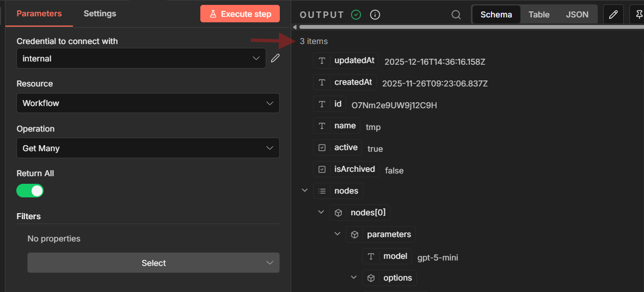Switch output view to Table
Image resolution: width=644 pixels, height=292 pixels.
click(539, 15)
